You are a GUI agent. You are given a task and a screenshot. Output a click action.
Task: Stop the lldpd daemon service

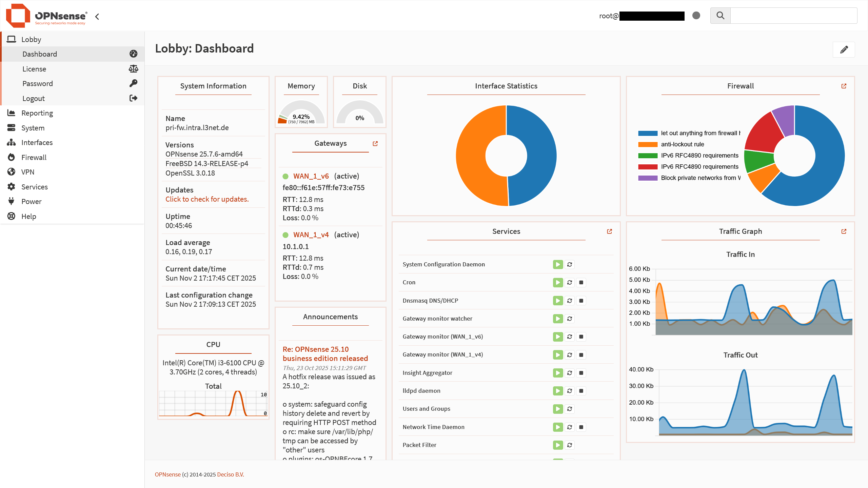(581, 391)
